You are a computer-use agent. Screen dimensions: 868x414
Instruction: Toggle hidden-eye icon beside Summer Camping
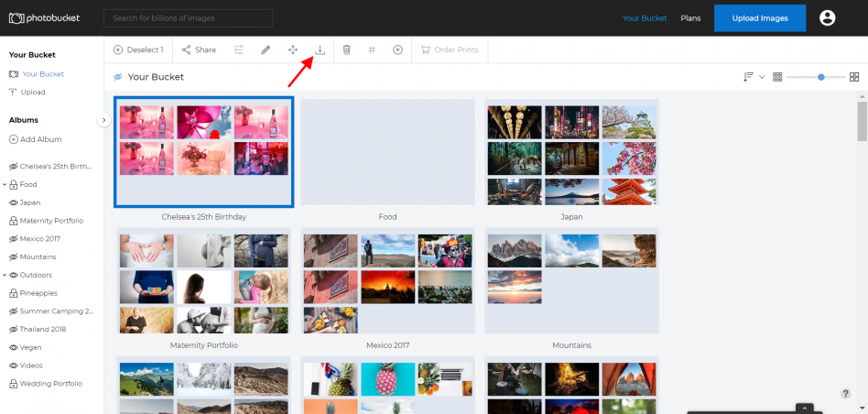pyautogui.click(x=14, y=311)
